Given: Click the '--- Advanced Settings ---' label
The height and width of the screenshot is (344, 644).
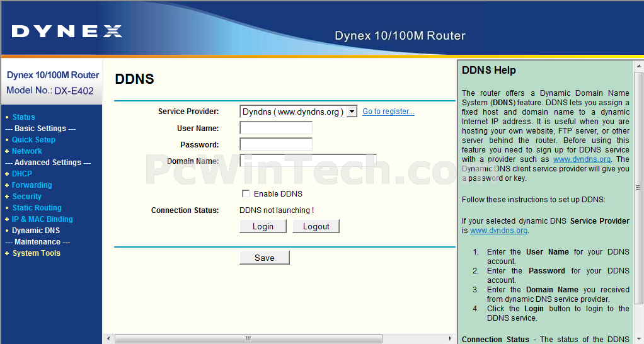Looking at the screenshot, I should [x=48, y=163].
